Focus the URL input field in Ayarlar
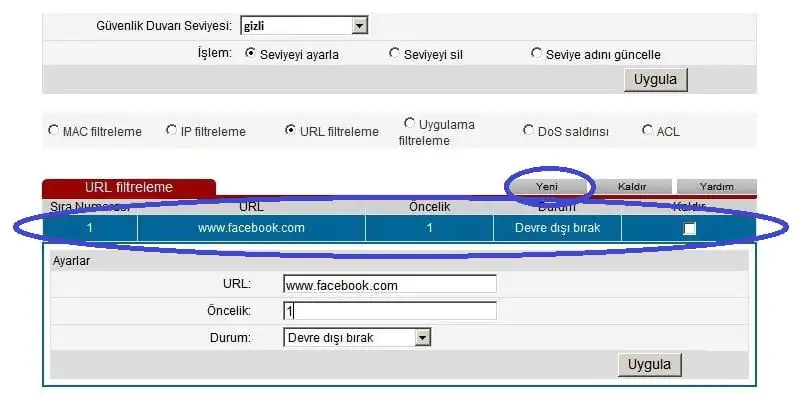 click(390, 284)
